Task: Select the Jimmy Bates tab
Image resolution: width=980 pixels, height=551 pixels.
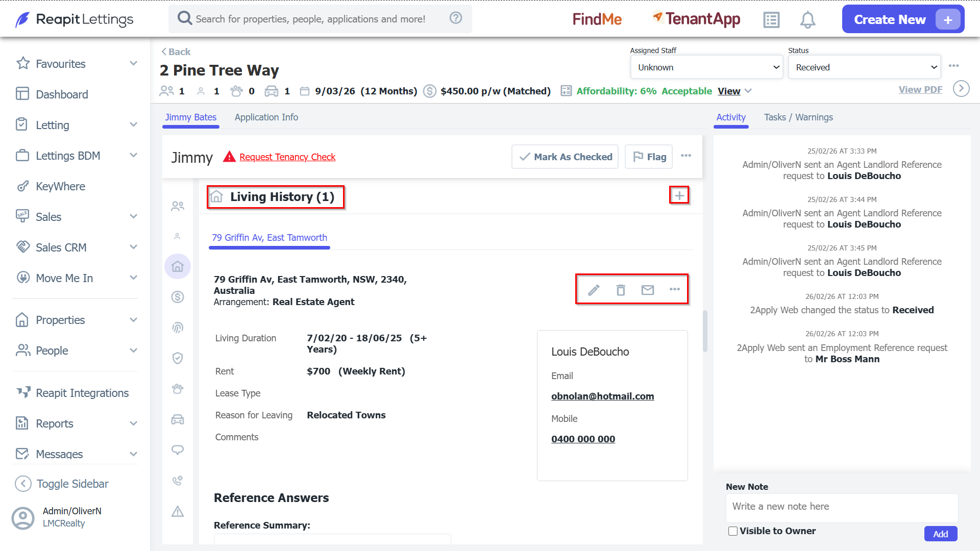Action: point(191,117)
